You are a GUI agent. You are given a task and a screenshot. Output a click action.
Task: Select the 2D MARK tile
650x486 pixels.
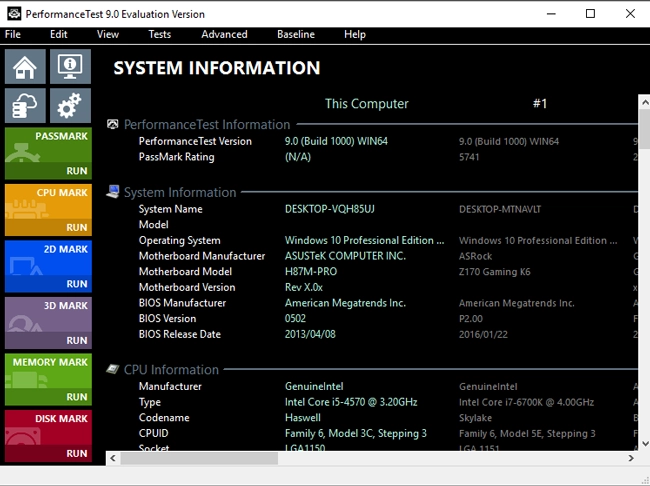pos(48,266)
